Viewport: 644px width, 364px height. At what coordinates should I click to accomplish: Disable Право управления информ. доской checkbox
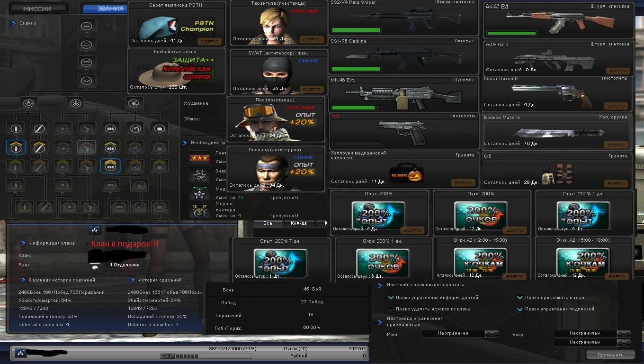coord(391,298)
